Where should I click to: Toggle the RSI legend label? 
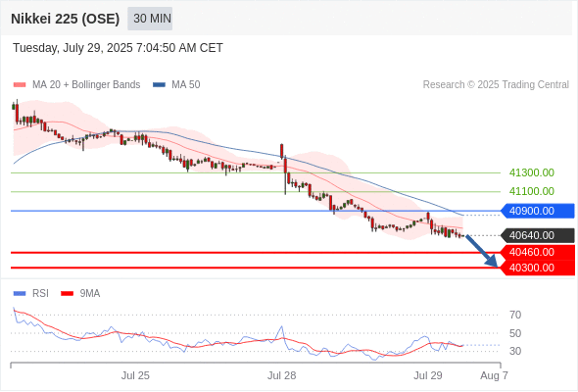[x=40, y=294]
